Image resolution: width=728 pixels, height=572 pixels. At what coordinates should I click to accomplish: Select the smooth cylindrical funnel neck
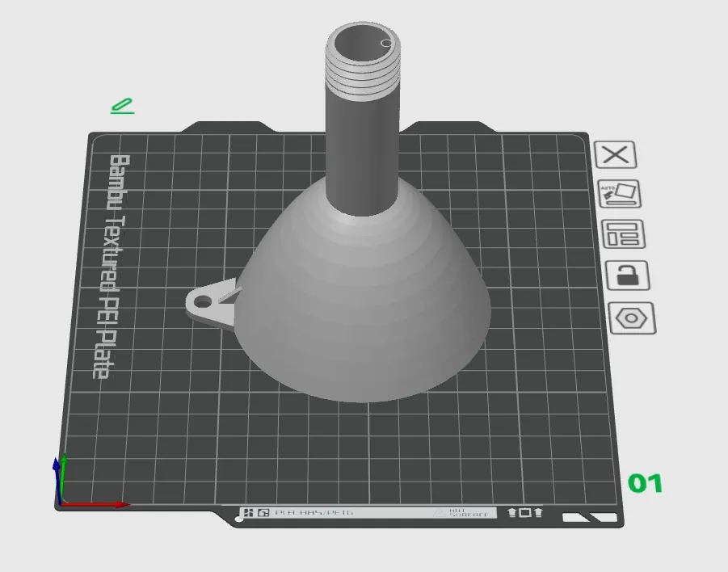click(x=362, y=154)
